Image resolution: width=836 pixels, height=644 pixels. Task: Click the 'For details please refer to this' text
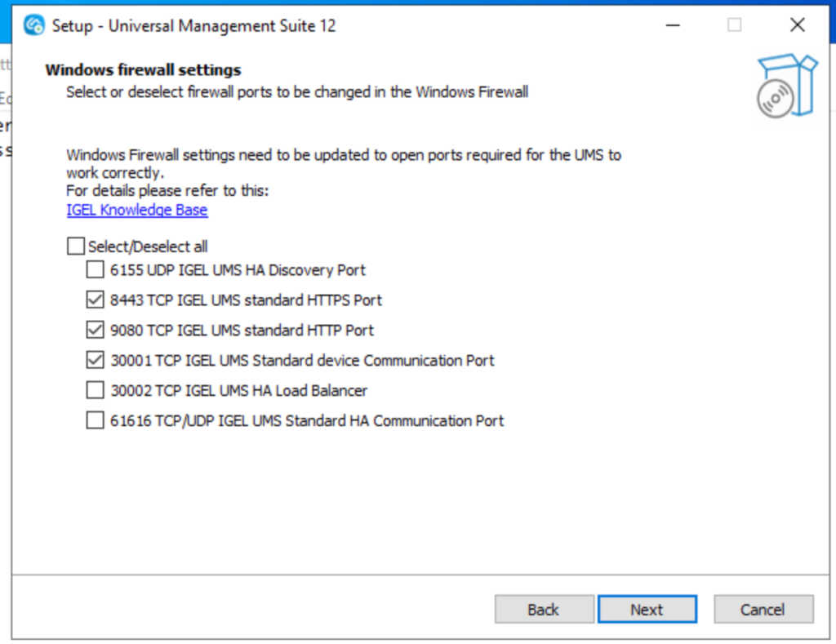point(167,191)
